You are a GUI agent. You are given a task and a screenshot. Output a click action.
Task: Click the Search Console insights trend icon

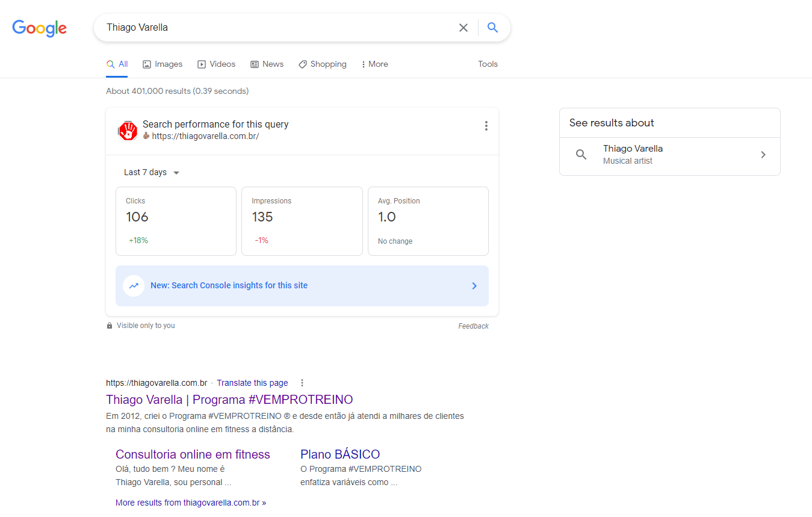click(x=133, y=286)
